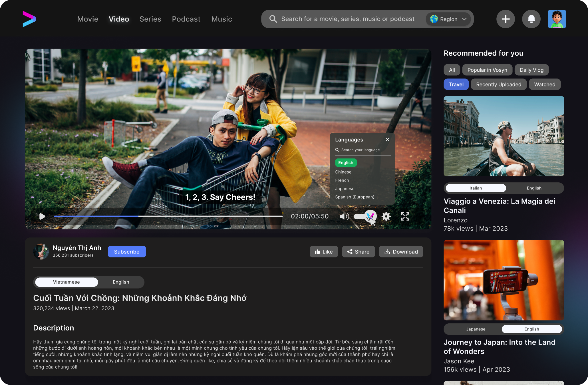Share the video

coord(358,252)
